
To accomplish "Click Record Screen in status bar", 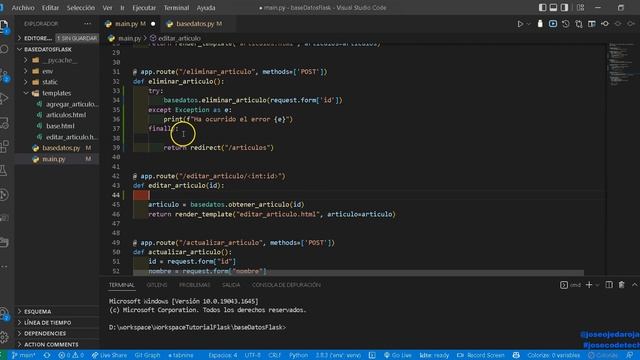I will (481, 356).
